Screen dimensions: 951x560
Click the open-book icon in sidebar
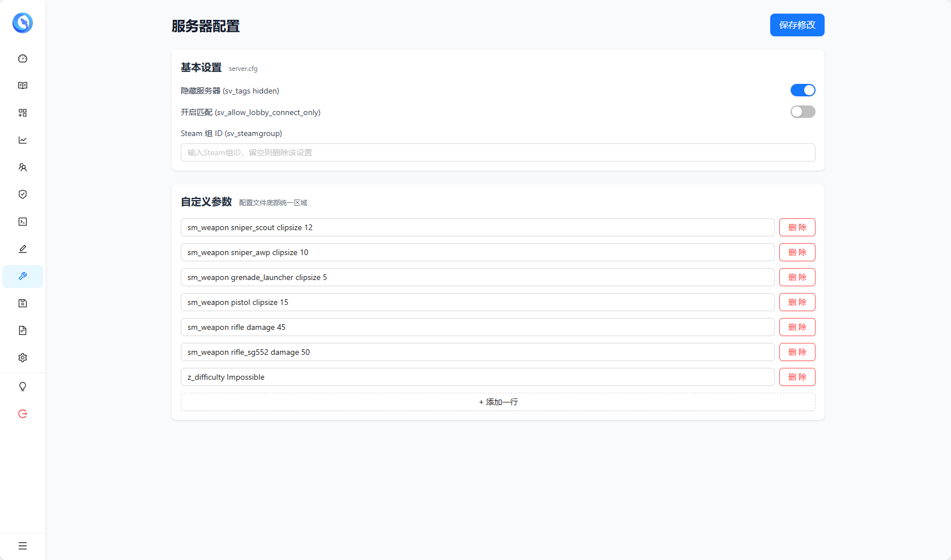[23, 86]
